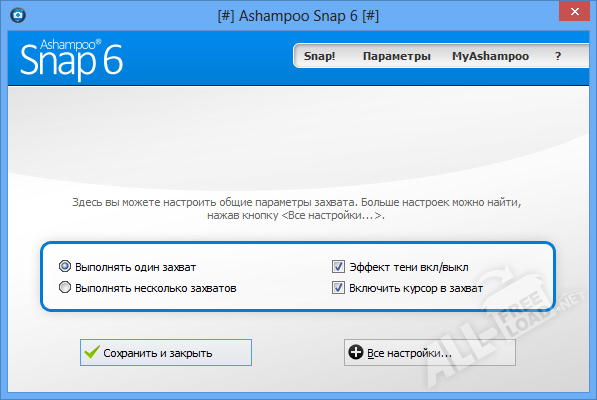The image size is (597, 400).
Task: Click the window title text Ashampoo Snap 6
Action: click(298, 16)
